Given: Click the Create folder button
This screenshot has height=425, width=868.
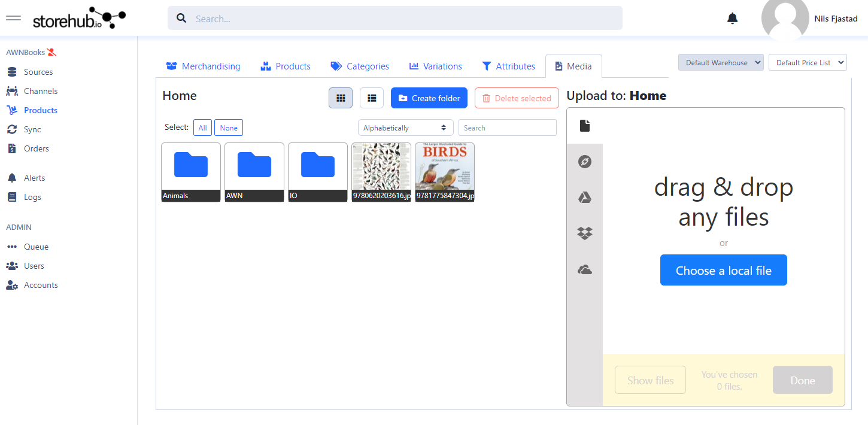Looking at the screenshot, I should 429,98.
